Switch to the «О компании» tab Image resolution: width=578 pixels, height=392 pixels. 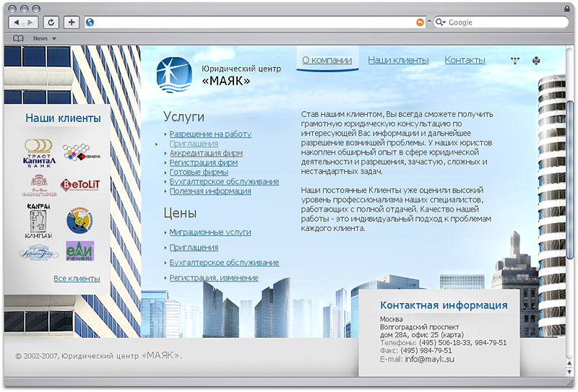pyautogui.click(x=327, y=61)
